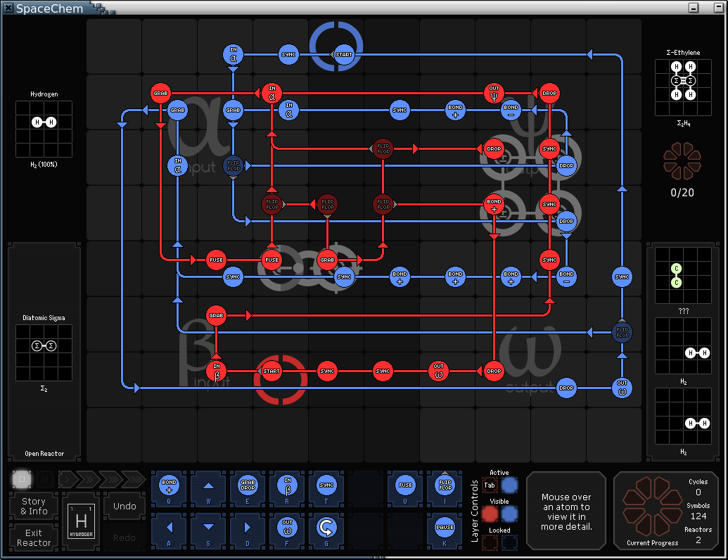Viewport: 728px width, 560px height.
Task: Click the "H₂ (100%)" input label
Action: tap(44, 165)
